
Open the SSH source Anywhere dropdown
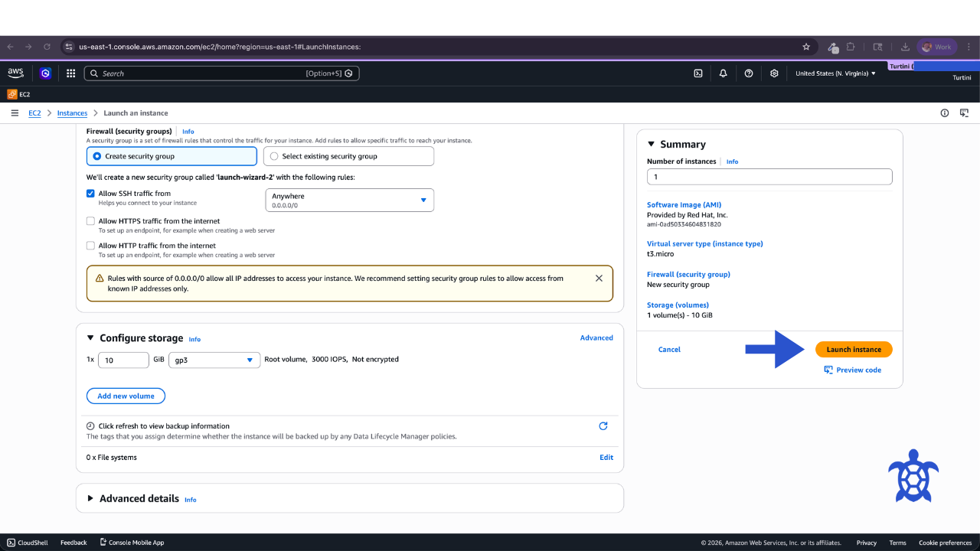tap(349, 201)
